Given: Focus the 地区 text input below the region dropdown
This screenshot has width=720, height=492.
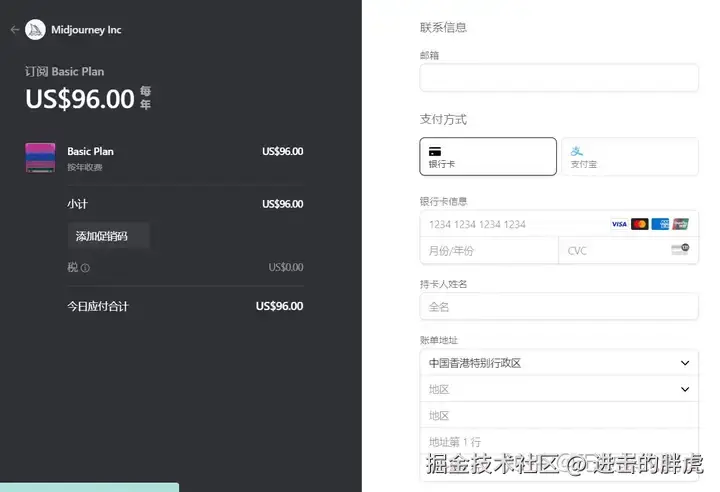Looking at the screenshot, I should click(x=559, y=416).
